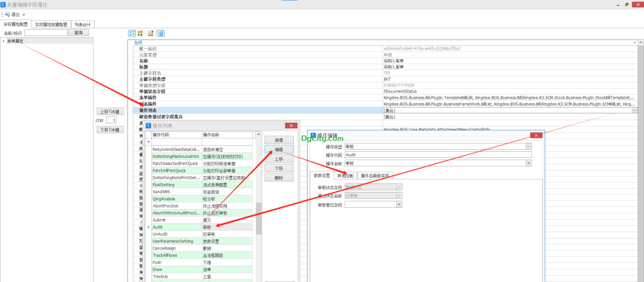The image size is (644, 282).
Task: Click the categorized view icon in property toolbar
Action: tap(131, 33)
